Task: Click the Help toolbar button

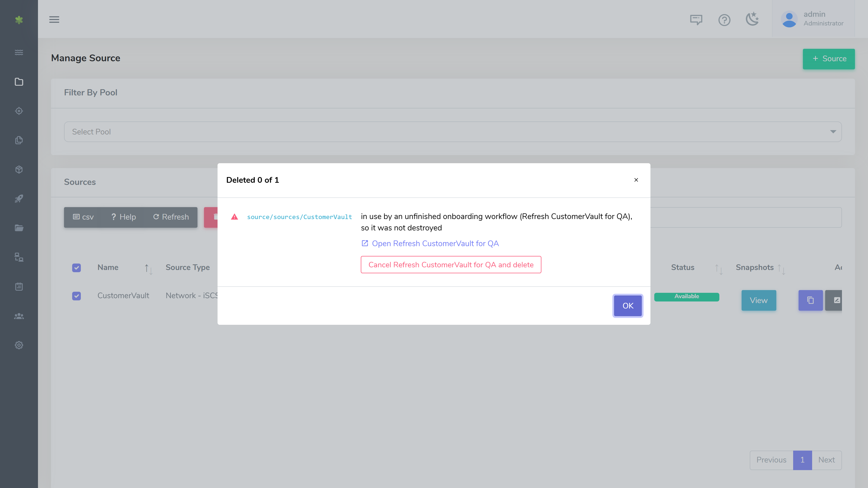Action: coord(123,217)
